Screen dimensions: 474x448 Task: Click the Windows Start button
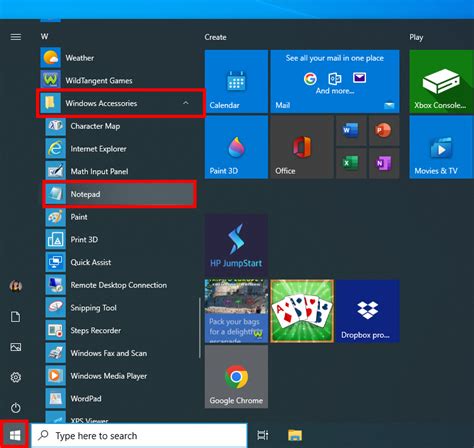click(x=15, y=435)
